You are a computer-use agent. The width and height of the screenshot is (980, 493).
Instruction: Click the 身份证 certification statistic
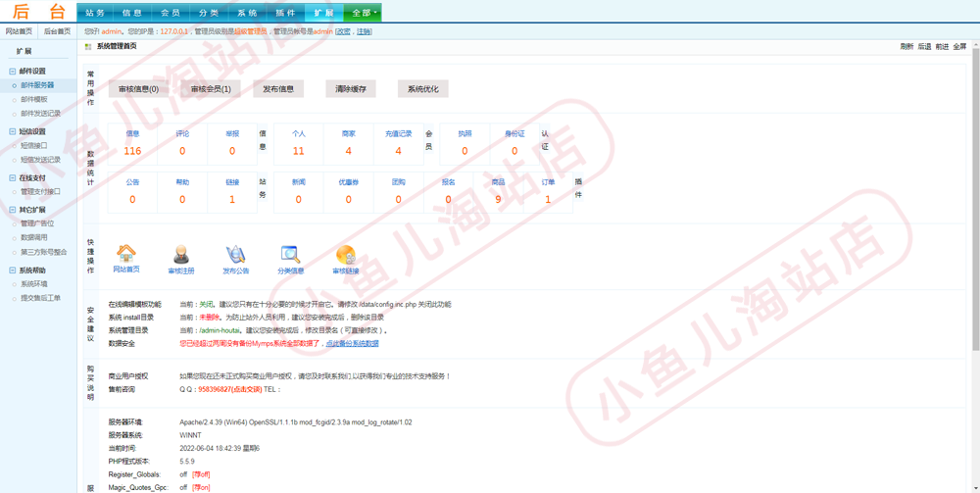(514, 144)
